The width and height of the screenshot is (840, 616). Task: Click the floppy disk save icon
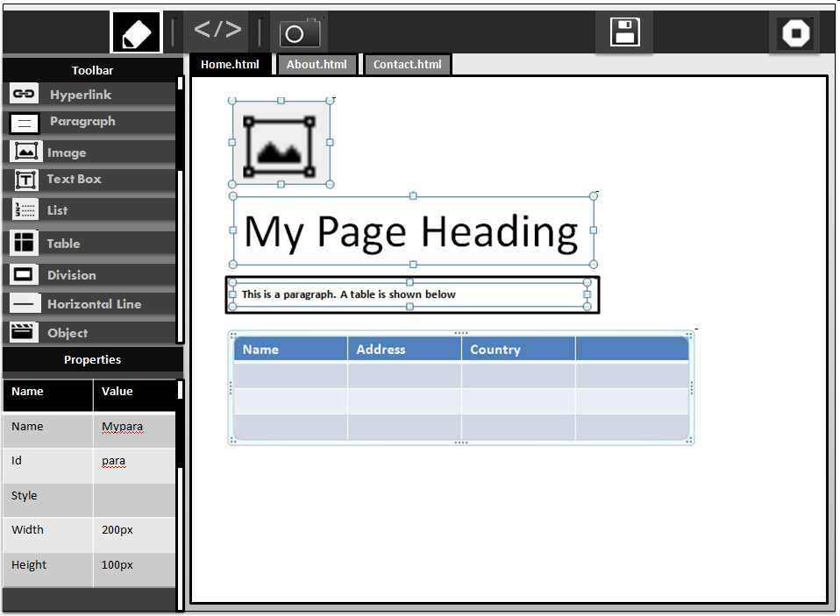point(624,32)
